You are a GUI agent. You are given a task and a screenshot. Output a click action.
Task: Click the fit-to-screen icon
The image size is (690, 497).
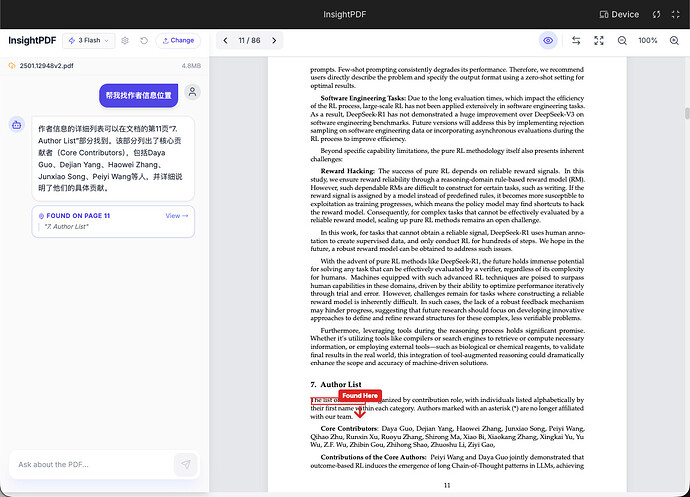599,40
